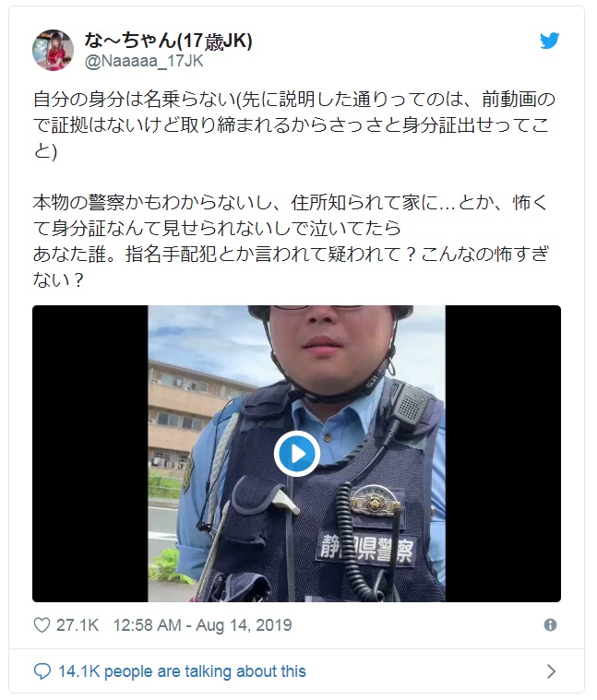Click the first paragraph of tweet text
597x700 pixels.
pyautogui.click(x=293, y=125)
